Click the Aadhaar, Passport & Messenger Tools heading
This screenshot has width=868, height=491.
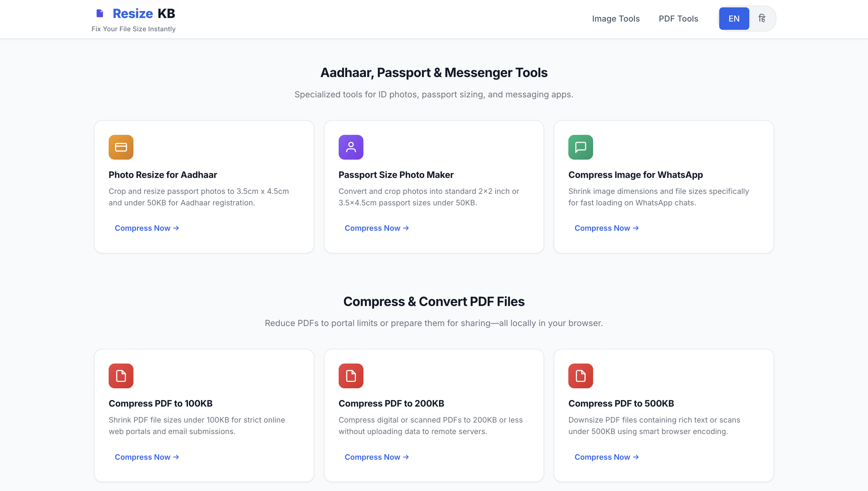[x=434, y=73]
